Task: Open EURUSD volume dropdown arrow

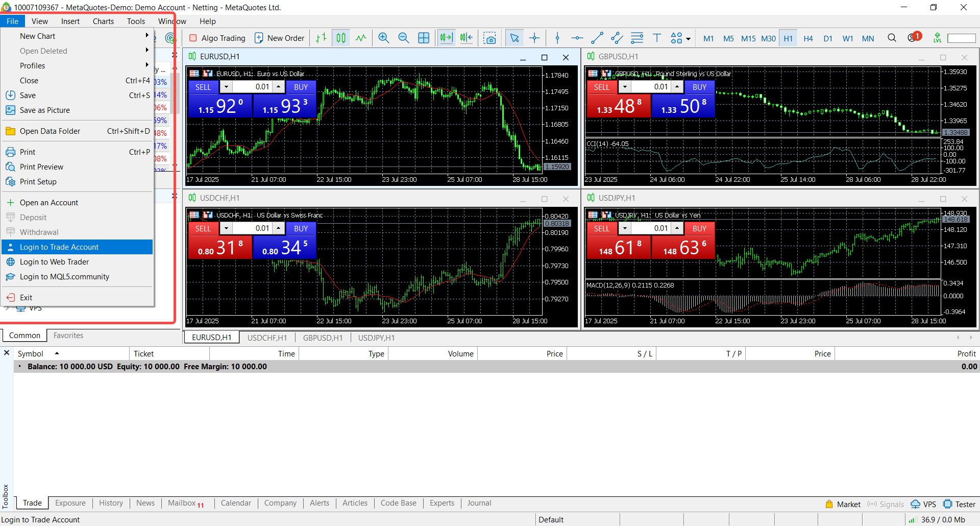Action: (x=226, y=87)
